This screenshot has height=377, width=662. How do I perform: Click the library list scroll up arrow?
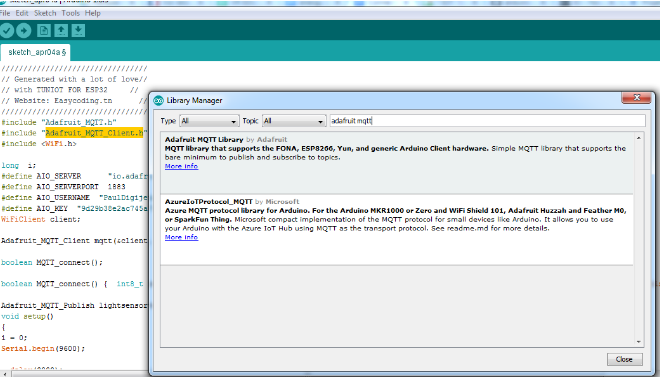pos(638,138)
